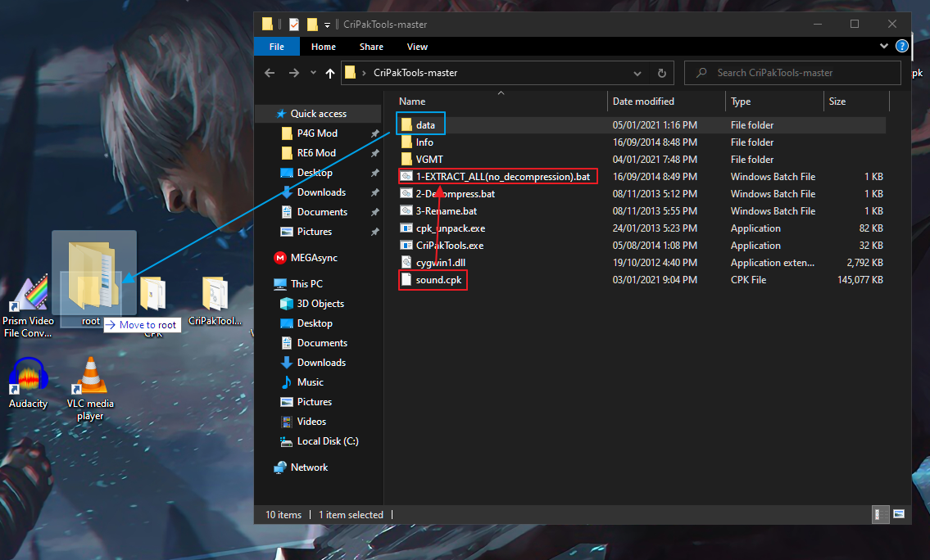Click VLC media player desktop shortcut

[90, 389]
